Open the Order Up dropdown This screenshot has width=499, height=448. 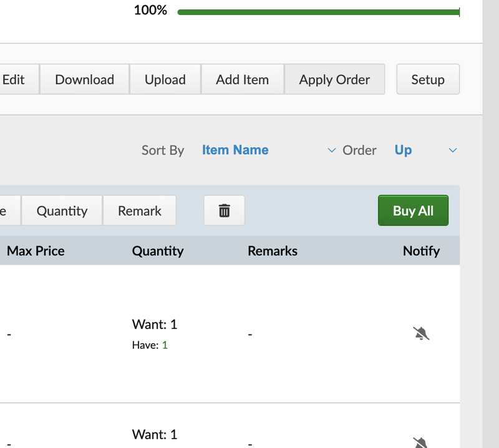pyautogui.click(x=425, y=150)
